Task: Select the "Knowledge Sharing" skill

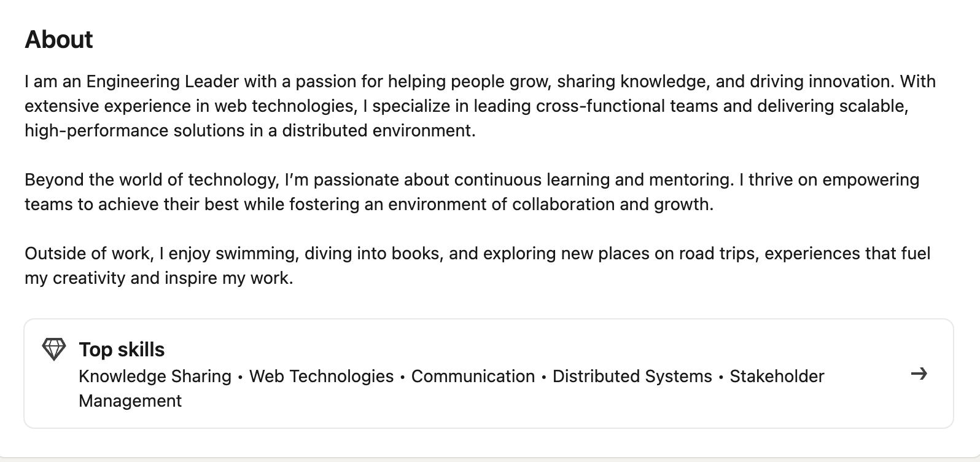Action: [155, 376]
